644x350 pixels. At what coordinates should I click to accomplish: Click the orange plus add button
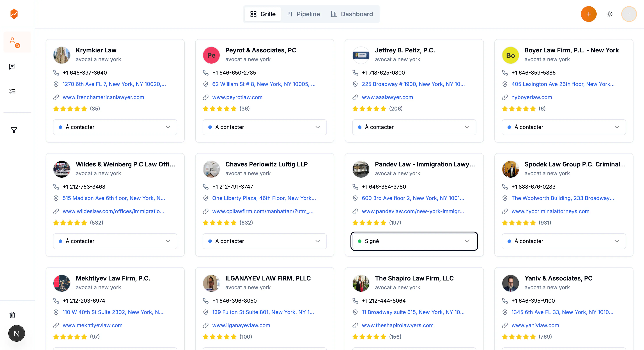(589, 14)
